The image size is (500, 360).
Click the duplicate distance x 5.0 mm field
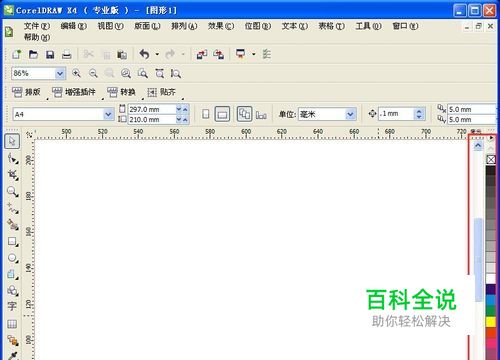[471, 109]
